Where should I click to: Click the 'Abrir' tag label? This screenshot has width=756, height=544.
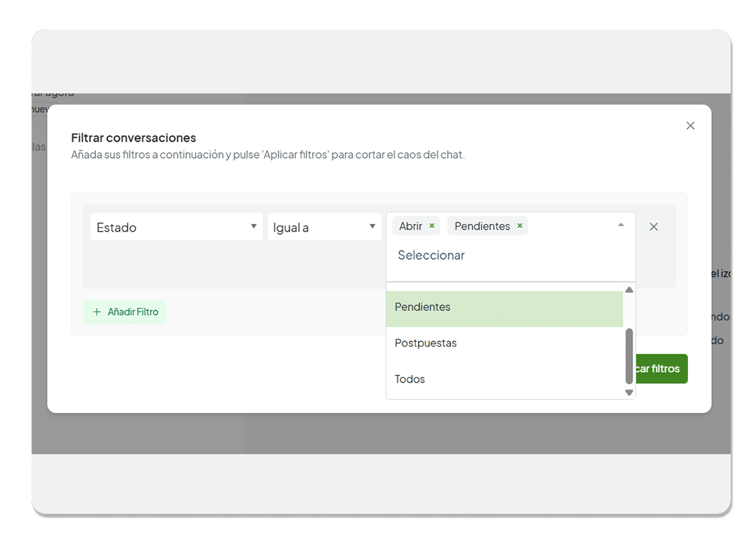pos(411,226)
